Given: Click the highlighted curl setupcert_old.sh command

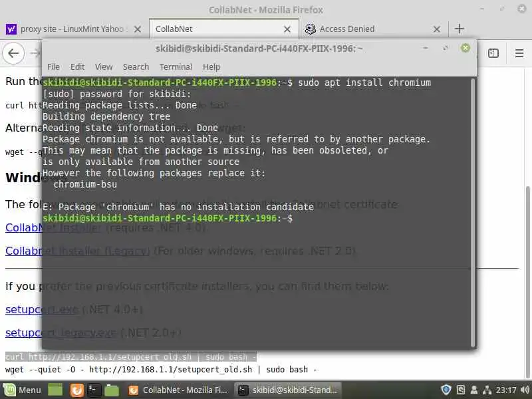Looking at the screenshot, I should [131, 357].
